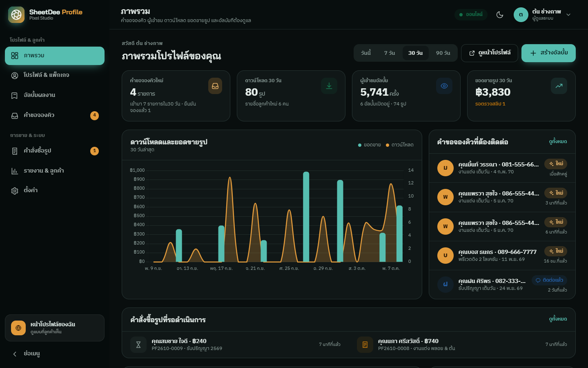This screenshot has width=588, height=368.
Task: Open อัลบั้มผลงาน in the sidebar
Action: (55, 95)
